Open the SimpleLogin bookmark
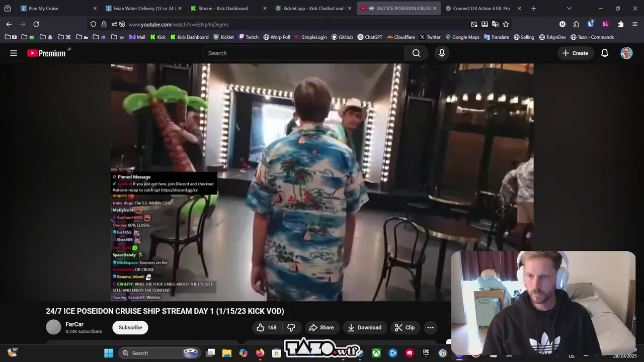This screenshot has width=644, height=362. click(310, 37)
